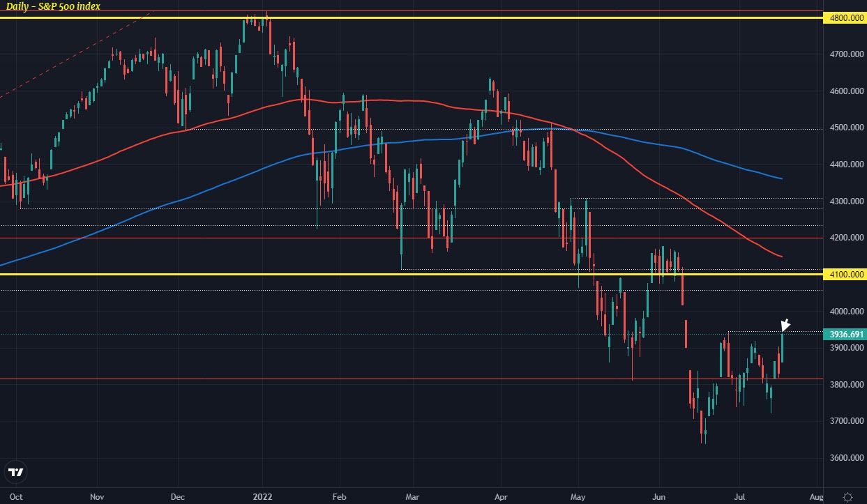Image resolution: width=867 pixels, height=504 pixels.
Task: Click the 2022 label on time axis
Action: [x=263, y=497]
